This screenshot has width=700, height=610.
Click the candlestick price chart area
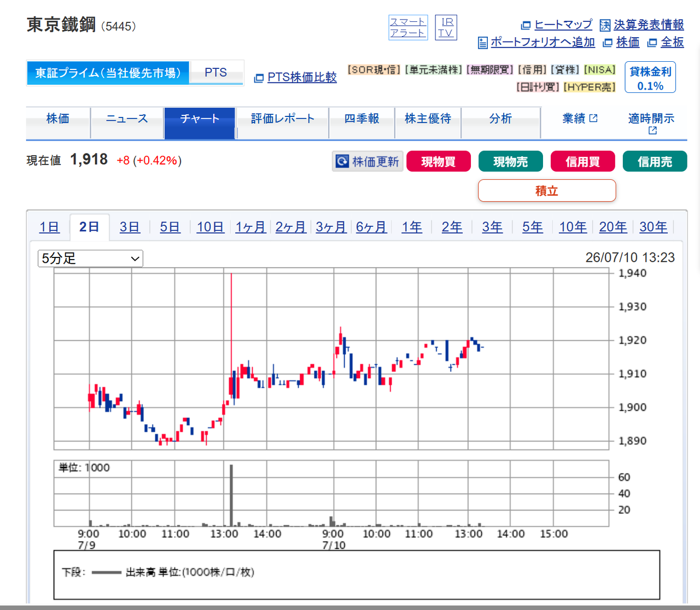331,359
